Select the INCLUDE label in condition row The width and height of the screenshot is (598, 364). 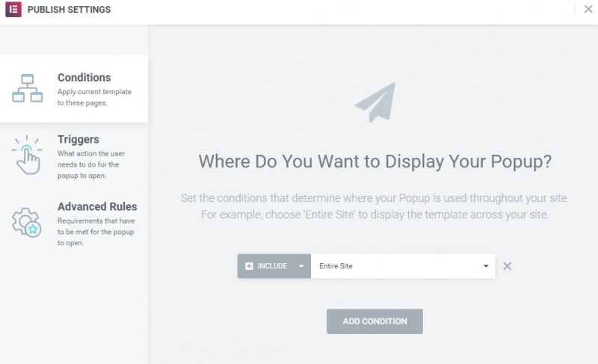272,266
